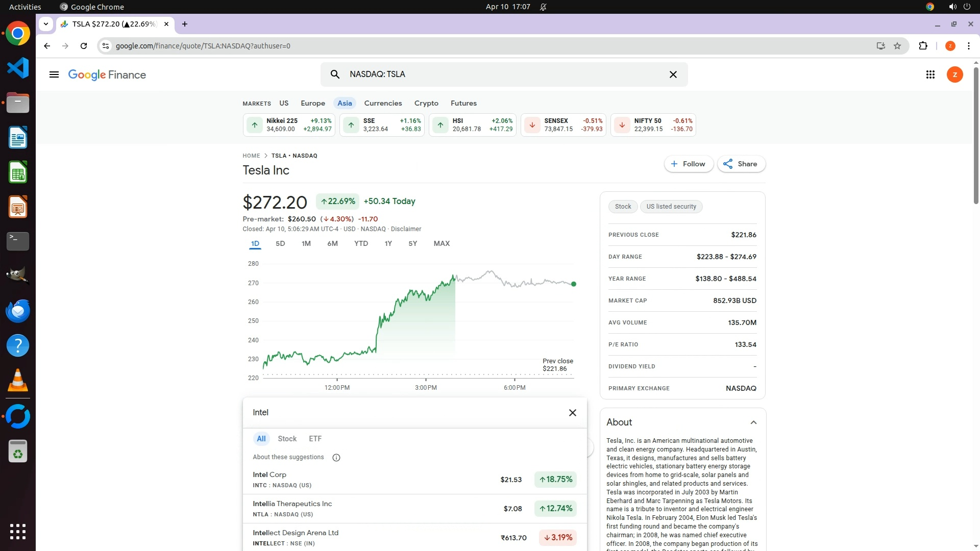This screenshot has height=551, width=980.
Task: Bookmark this page with the star icon
Action: tap(897, 46)
